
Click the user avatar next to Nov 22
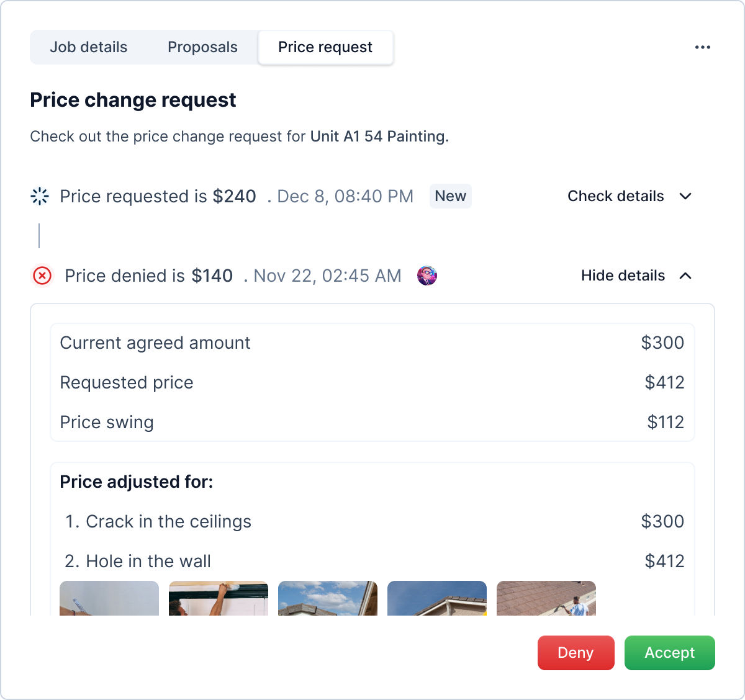click(427, 276)
